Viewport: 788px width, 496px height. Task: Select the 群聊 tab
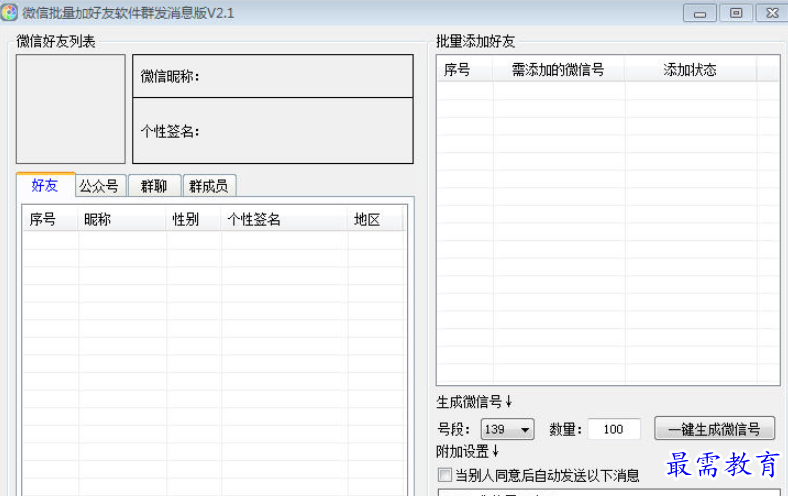tap(154, 186)
